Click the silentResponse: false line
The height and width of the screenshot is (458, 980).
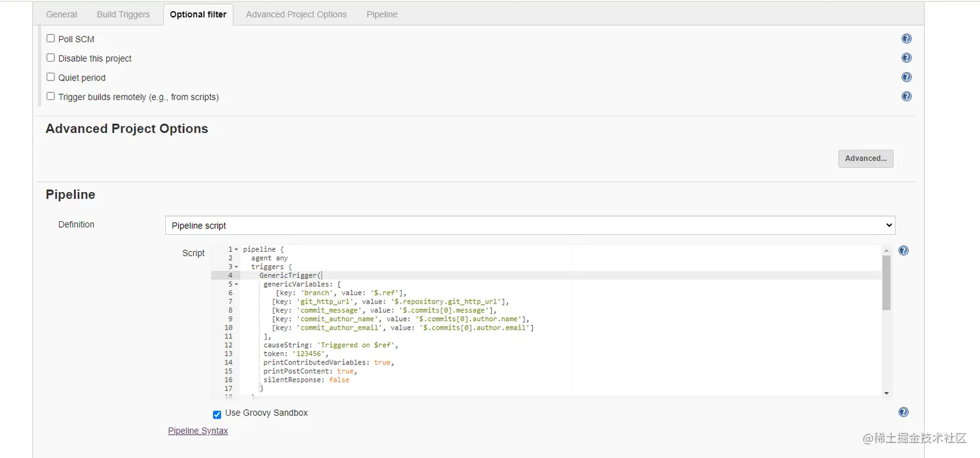(306, 380)
